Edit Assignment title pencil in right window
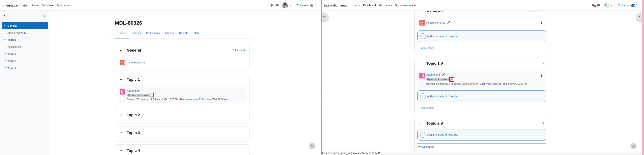644x155 pixels. click(443, 75)
